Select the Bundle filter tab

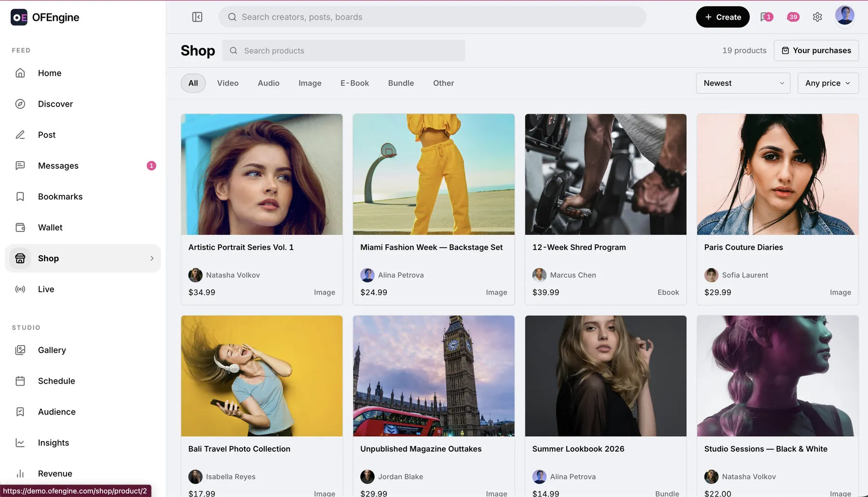coord(401,83)
